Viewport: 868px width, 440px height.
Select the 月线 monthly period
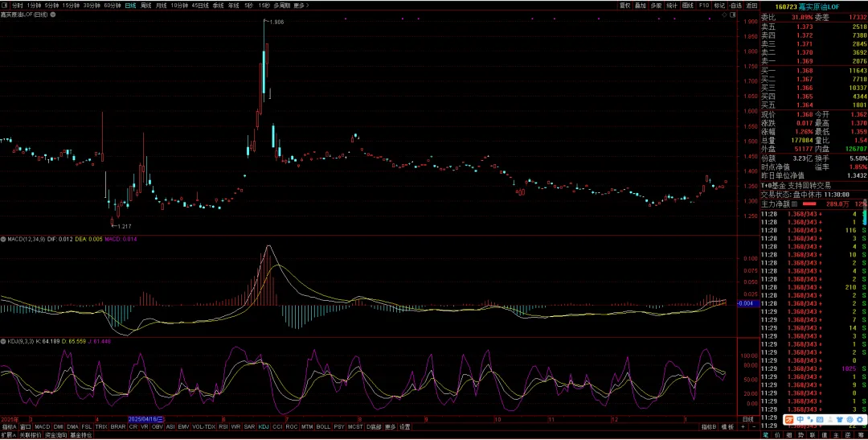tap(161, 5)
